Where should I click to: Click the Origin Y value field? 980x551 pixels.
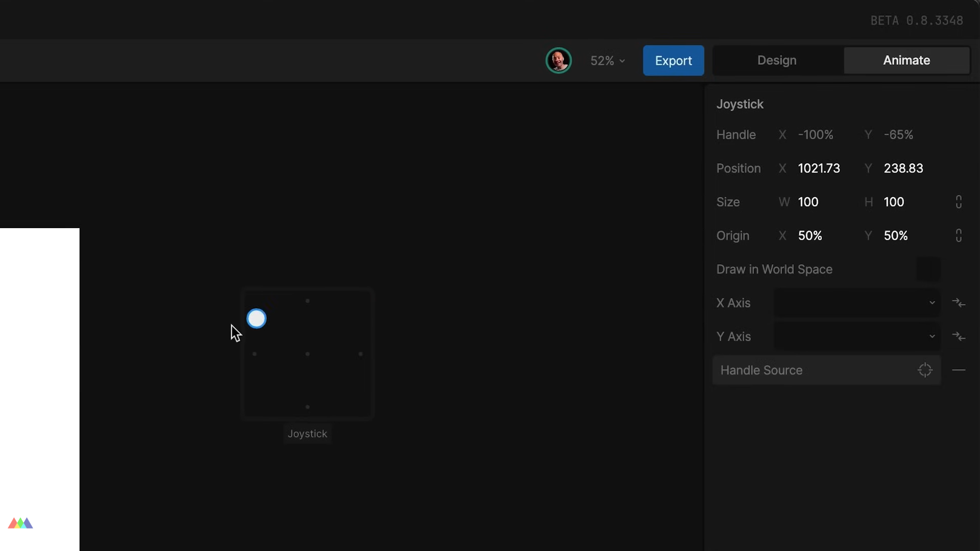[896, 236]
